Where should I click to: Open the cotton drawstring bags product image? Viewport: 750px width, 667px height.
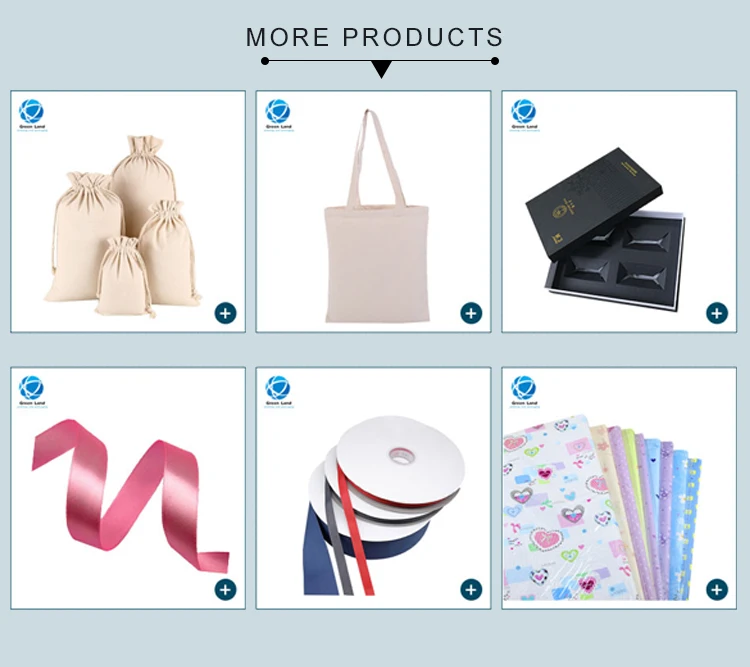click(123, 225)
